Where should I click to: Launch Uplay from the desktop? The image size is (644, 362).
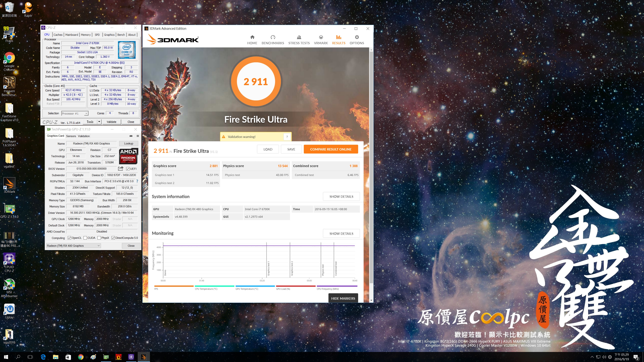[9, 311]
